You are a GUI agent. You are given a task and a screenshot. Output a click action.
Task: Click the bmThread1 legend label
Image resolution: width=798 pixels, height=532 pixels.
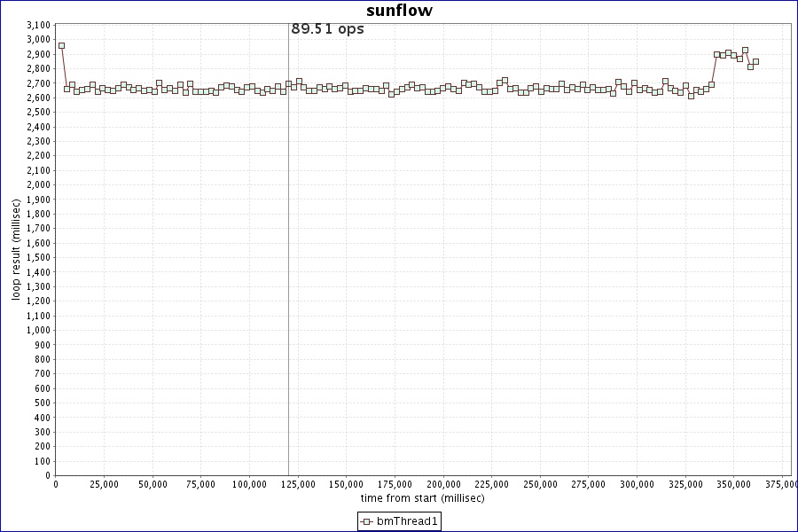click(407, 522)
